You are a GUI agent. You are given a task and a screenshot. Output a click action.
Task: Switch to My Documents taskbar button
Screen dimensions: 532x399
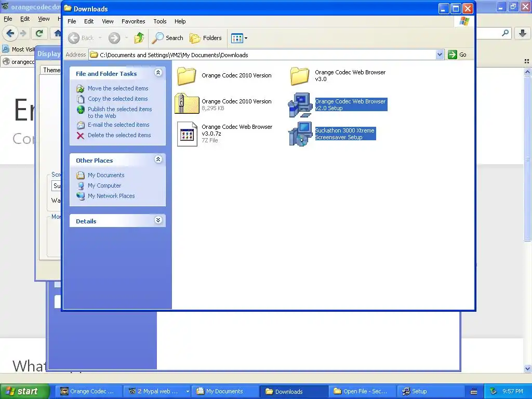click(224, 391)
